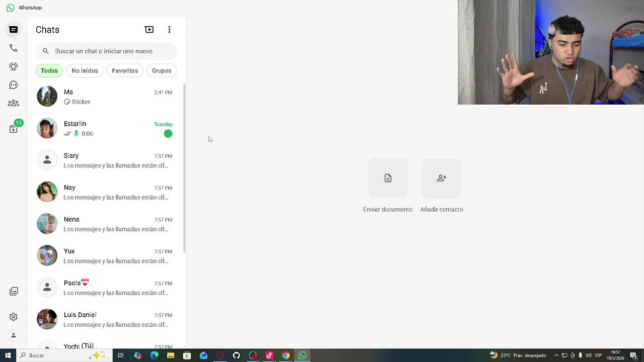Click the WhatsApp taskbar icon
This screenshot has height=362, width=644.
[302, 355]
